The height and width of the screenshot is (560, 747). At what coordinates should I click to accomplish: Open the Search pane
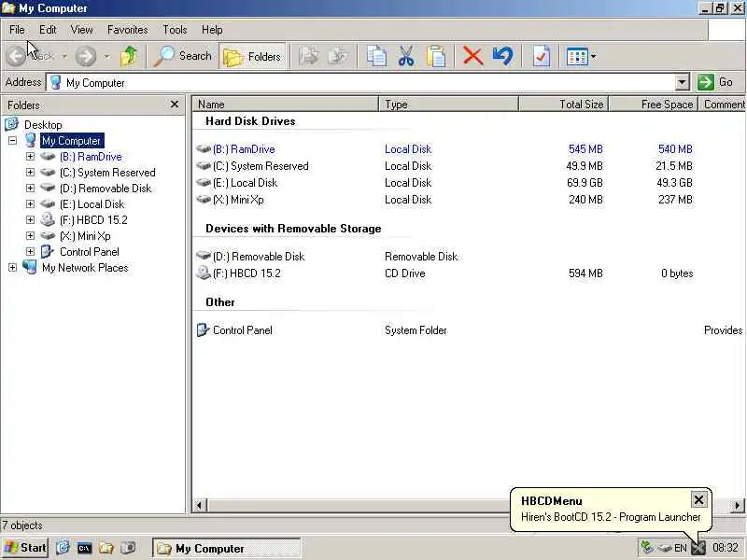point(183,56)
